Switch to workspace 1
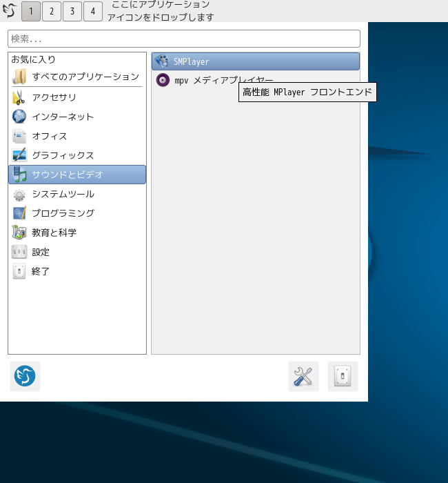This screenshot has height=483, width=448. 31,11
